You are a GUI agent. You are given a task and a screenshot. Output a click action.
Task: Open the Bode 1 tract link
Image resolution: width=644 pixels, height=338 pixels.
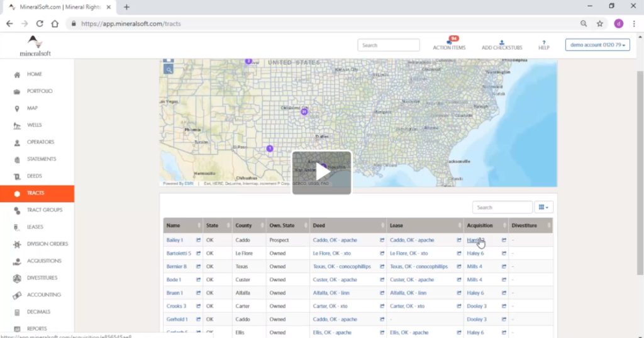(x=174, y=279)
